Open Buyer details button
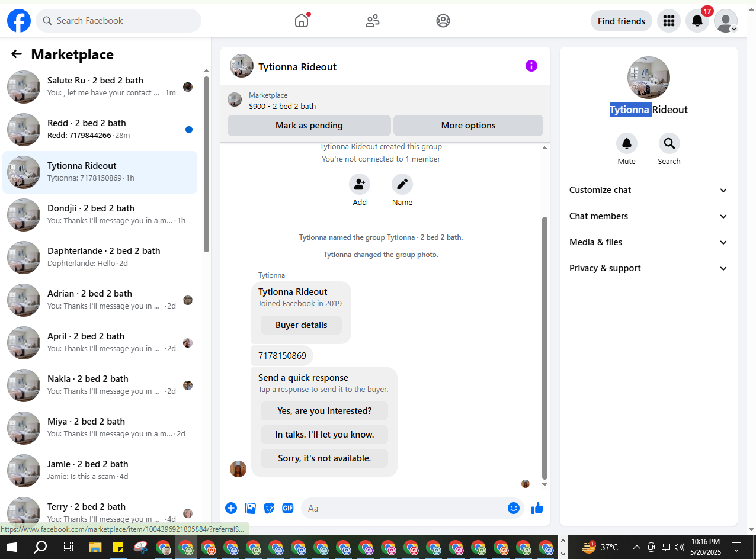 (302, 325)
